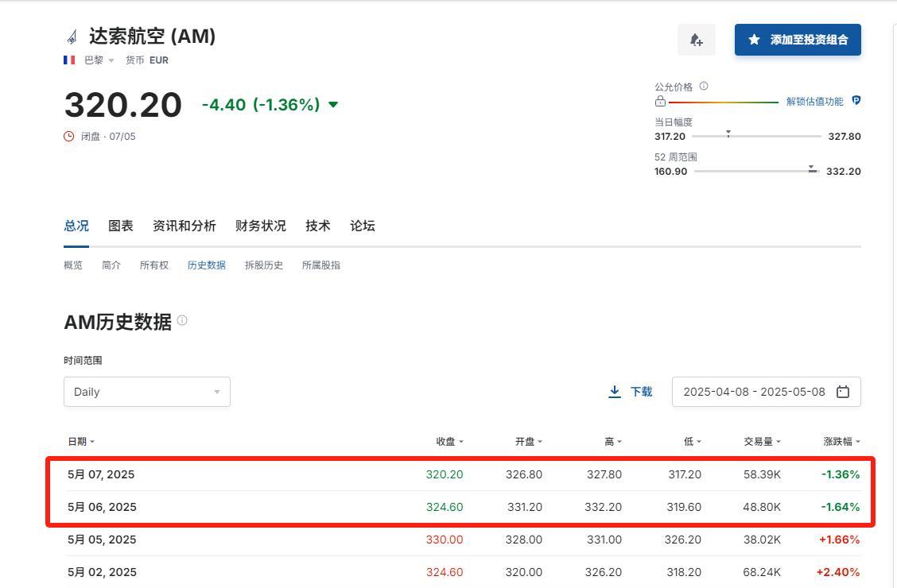The width and height of the screenshot is (897, 588).
Task: Go to the 所有权 sub-tab
Action: coord(154,265)
